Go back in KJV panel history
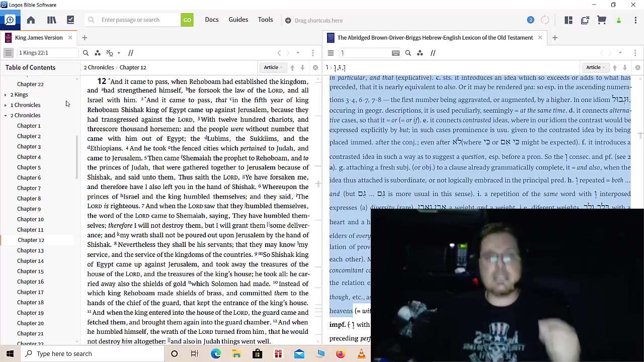Viewport: 644px width, 362px height. (x=279, y=53)
